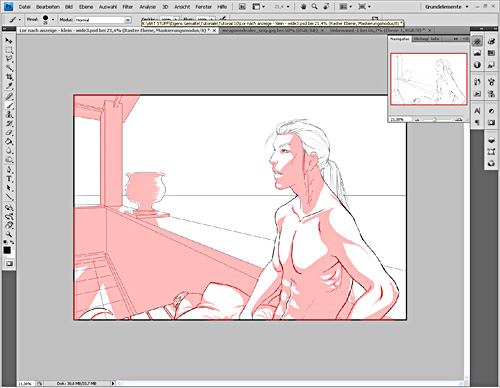The image size is (500, 388).
Task: Select the Blur tool
Action: [x=9, y=151]
